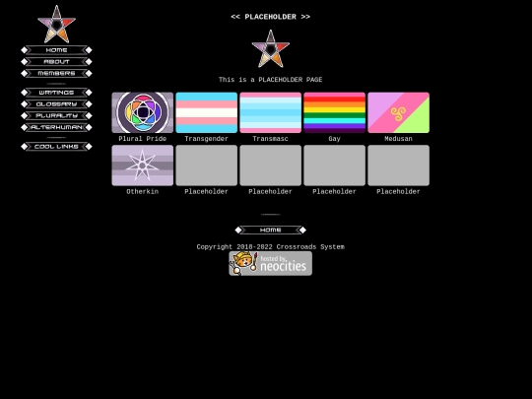Open the Writings sidebar link
The height and width of the screenshot is (399, 532).
click(56, 93)
